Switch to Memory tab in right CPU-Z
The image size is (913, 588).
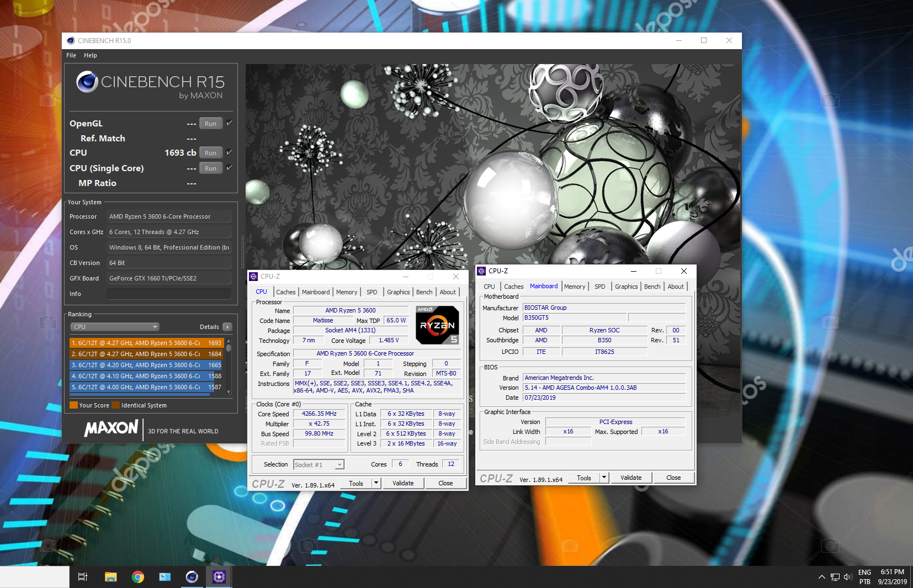click(x=575, y=287)
